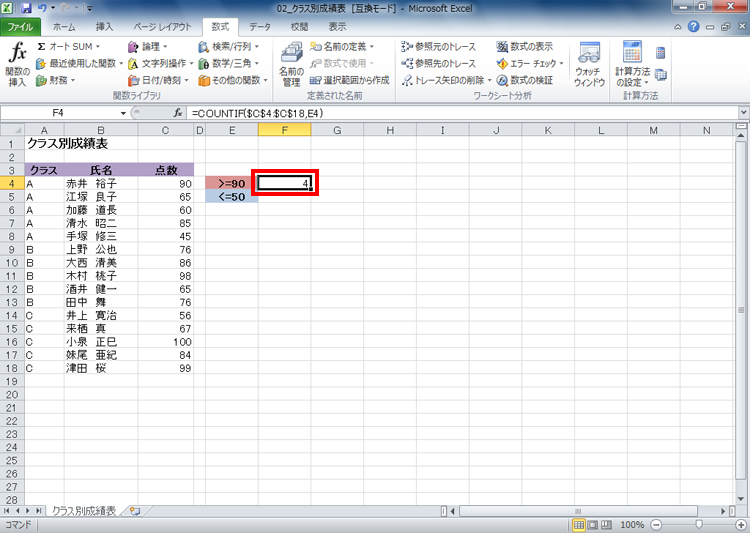Image resolution: width=750 pixels, height=533 pixels.
Task: Click the Calculate Now calculator icon
Action: tap(661, 53)
